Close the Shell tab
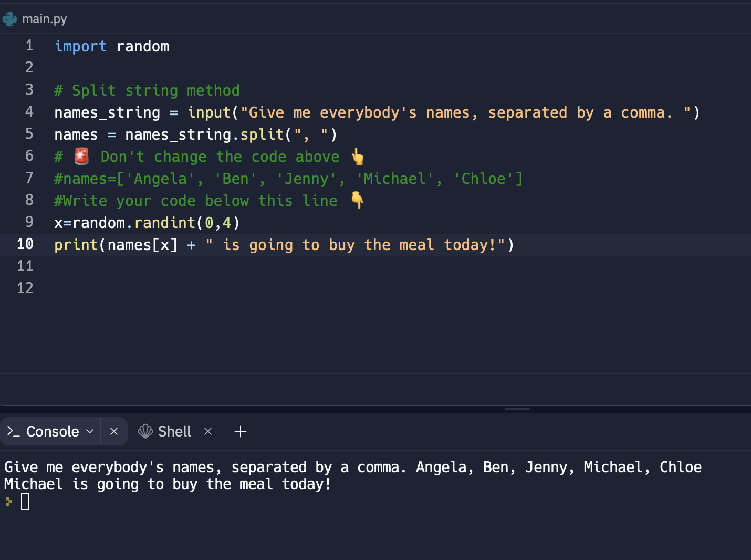751x560 pixels. pos(208,431)
